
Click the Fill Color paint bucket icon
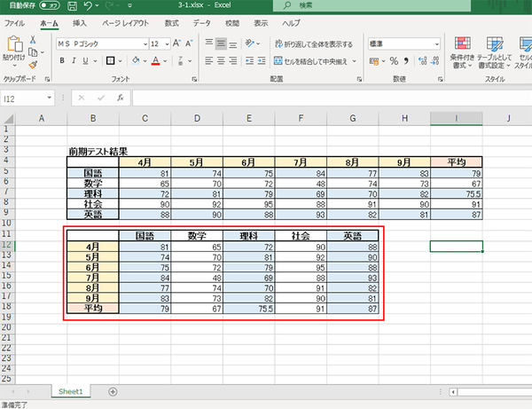[x=135, y=61]
